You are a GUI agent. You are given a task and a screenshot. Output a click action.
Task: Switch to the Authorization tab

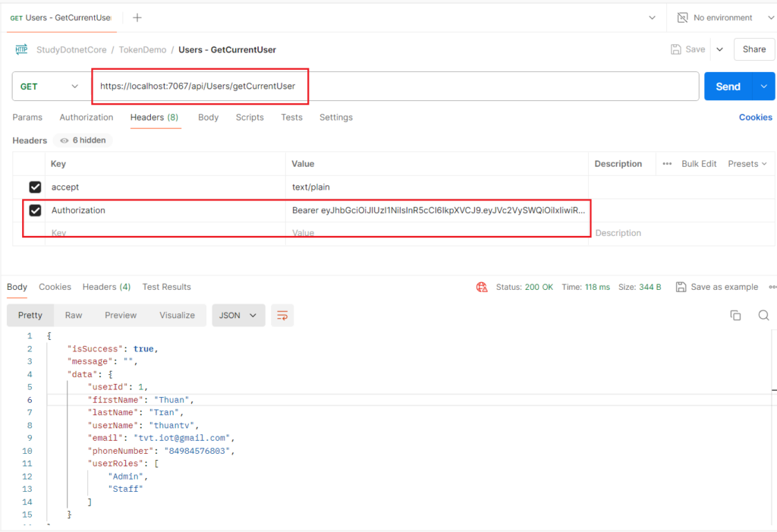pos(87,118)
